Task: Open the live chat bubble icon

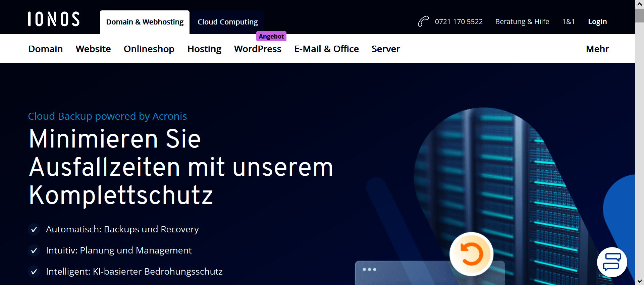Action: click(x=612, y=262)
